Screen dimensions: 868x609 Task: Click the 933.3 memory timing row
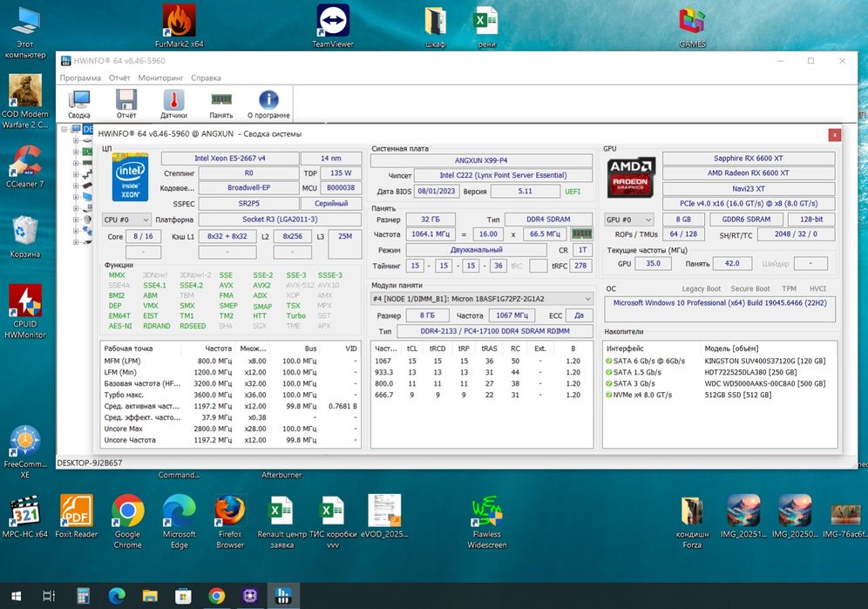[x=482, y=372]
